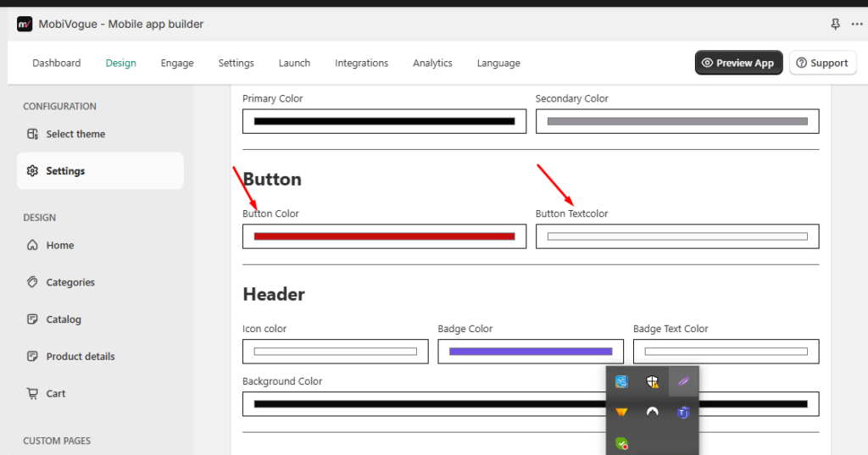The height and width of the screenshot is (455, 868).
Task: Click the CONFIGURATION section label
Action: (x=60, y=106)
